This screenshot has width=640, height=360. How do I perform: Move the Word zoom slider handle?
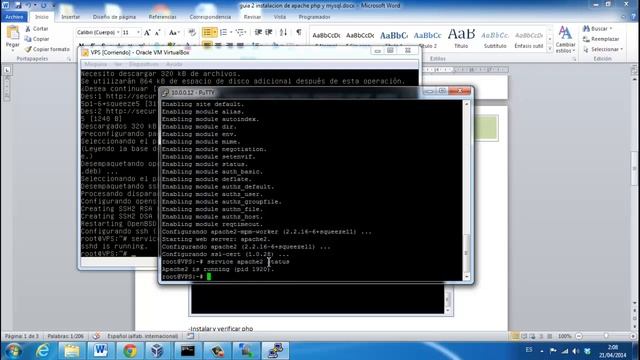[606, 336]
